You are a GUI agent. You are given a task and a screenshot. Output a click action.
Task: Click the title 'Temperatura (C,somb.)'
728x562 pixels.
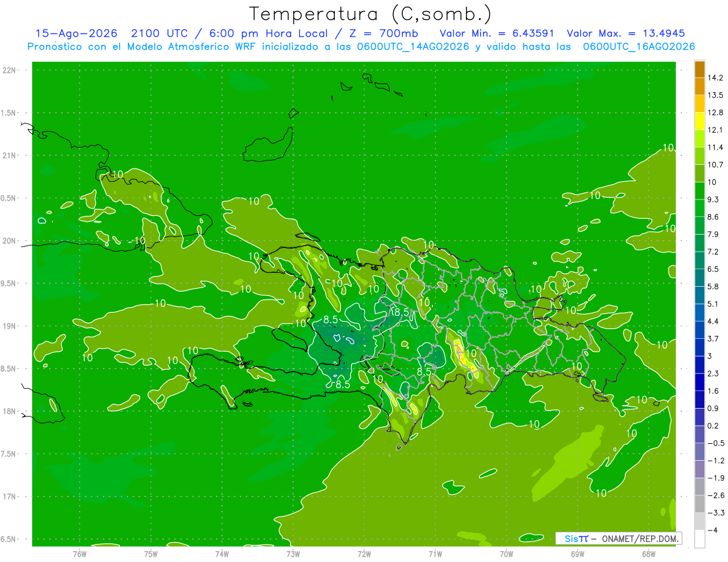tap(370, 13)
